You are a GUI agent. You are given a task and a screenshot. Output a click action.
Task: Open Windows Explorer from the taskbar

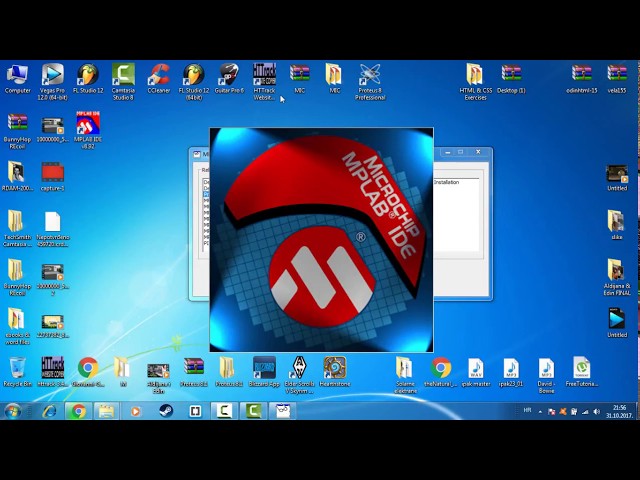[107, 411]
